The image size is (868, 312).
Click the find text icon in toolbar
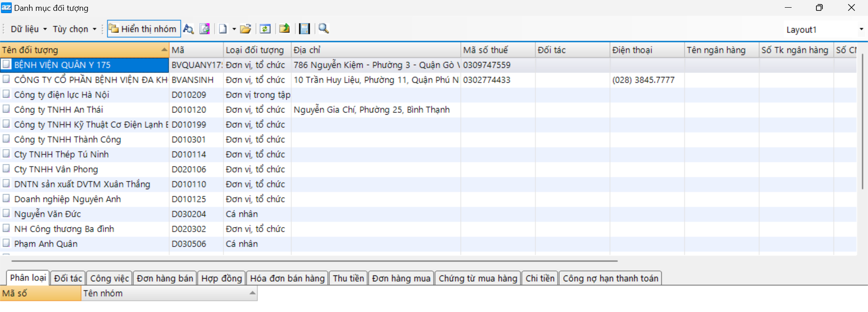click(189, 29)
